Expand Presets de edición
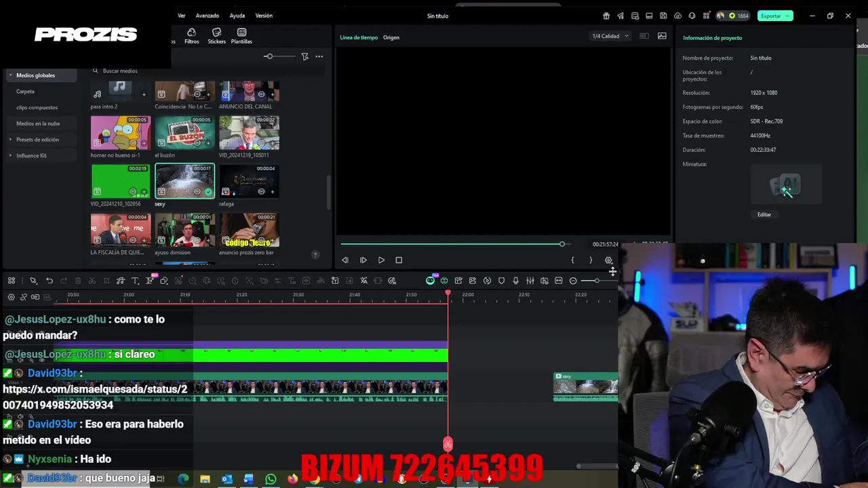This screenshot has height=488, width=868. click(x=10, y=140)
